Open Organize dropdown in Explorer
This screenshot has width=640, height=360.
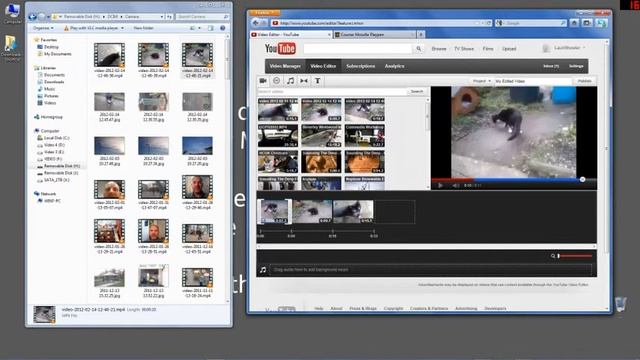pyautogui.click(x=43, y=28)
